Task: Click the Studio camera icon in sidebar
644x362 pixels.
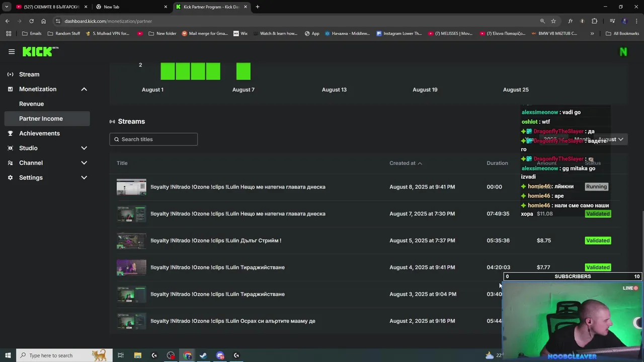Action: click(10, 148)
